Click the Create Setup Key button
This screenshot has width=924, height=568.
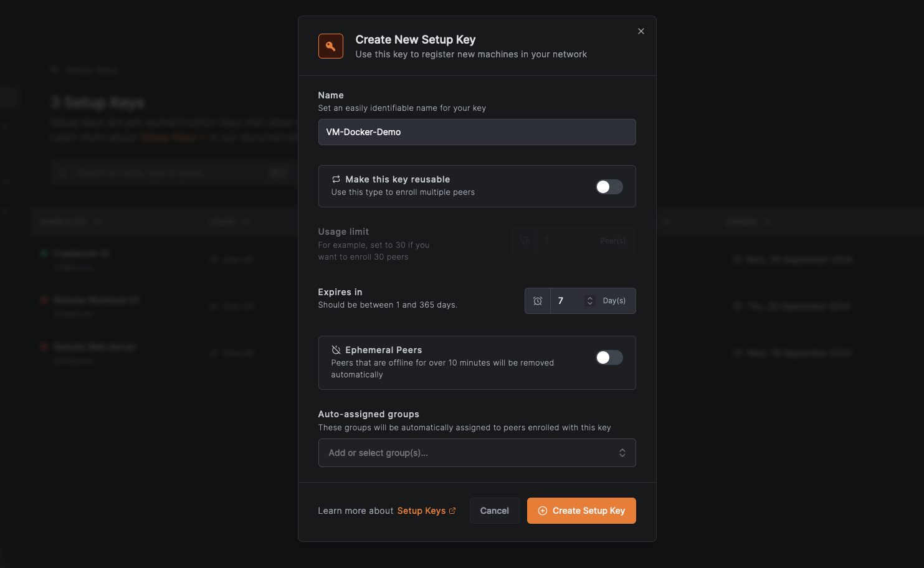click(581, 510)
